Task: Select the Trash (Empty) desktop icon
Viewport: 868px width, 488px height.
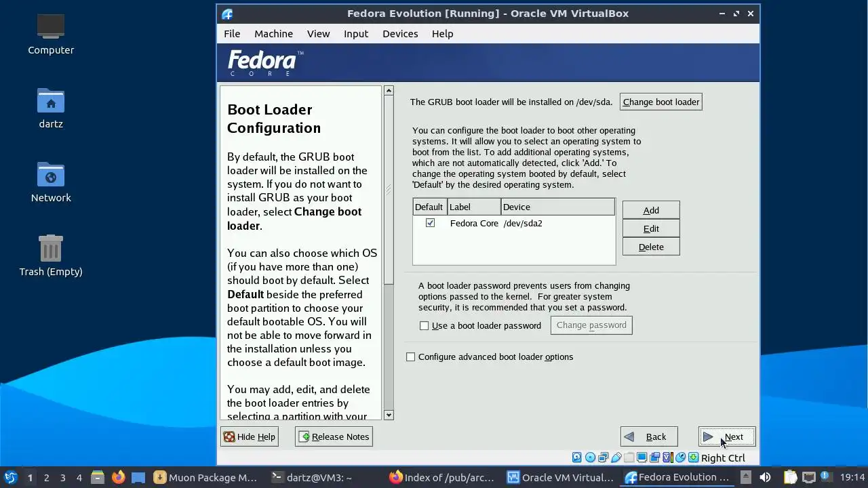Action: (x=51, y=255)
